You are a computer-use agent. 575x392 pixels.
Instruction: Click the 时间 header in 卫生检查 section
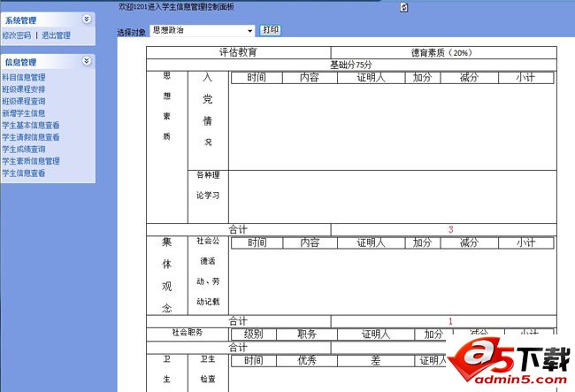pos(253,360)
